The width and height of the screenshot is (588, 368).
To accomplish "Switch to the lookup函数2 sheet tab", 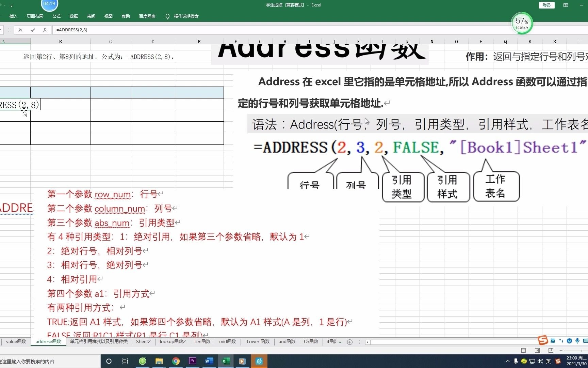I will click(x=173, y=342).
